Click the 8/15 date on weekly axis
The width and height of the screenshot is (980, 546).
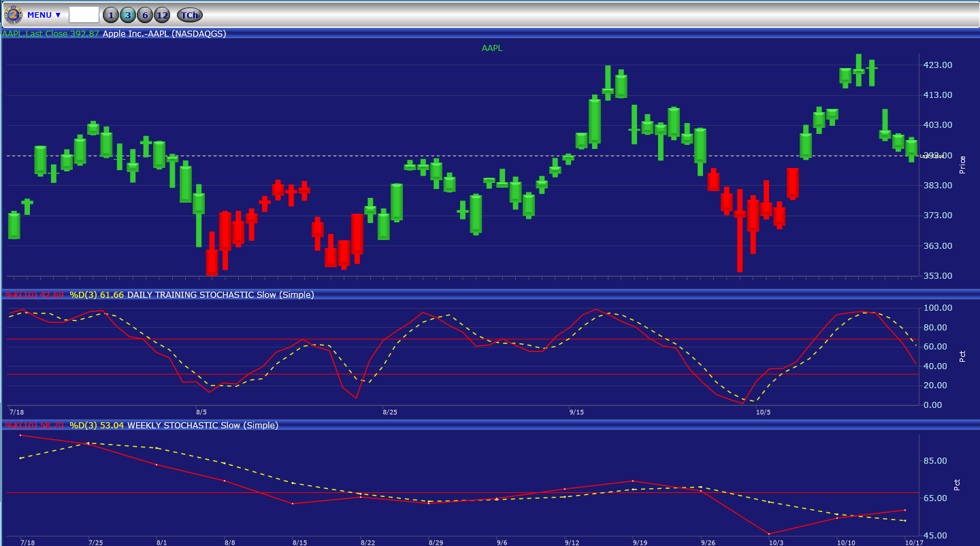point(299,542)
